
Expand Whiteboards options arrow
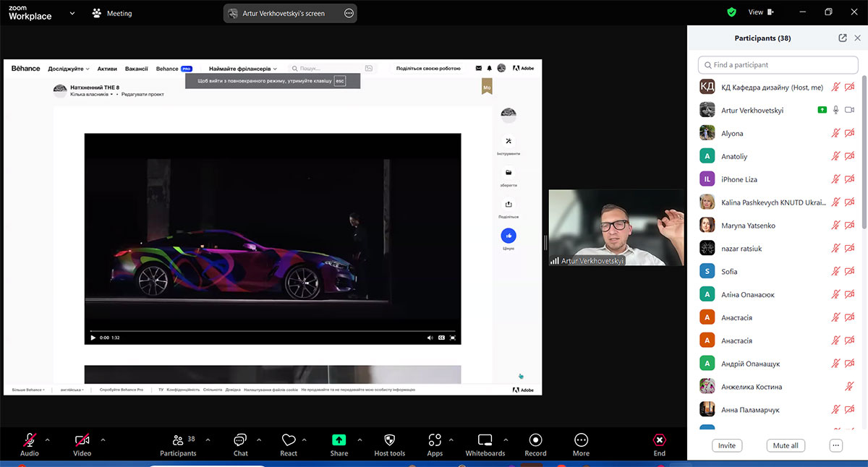coord(505,440)
